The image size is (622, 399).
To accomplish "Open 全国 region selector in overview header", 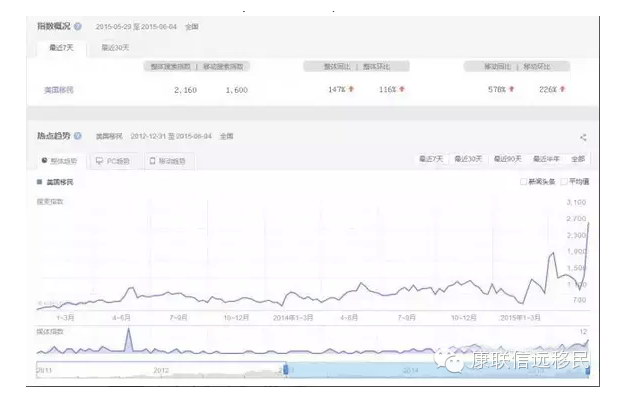I will [192, 27].
